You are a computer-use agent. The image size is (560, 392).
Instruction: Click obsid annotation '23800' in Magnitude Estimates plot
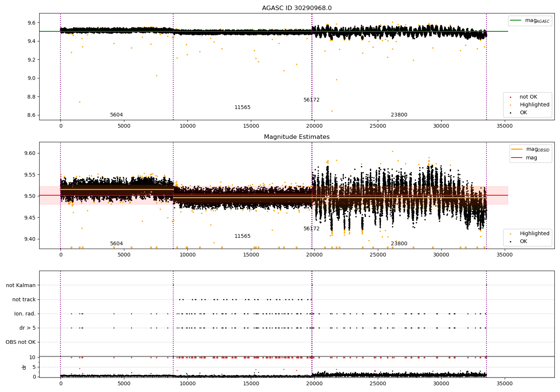coord(399,244)
